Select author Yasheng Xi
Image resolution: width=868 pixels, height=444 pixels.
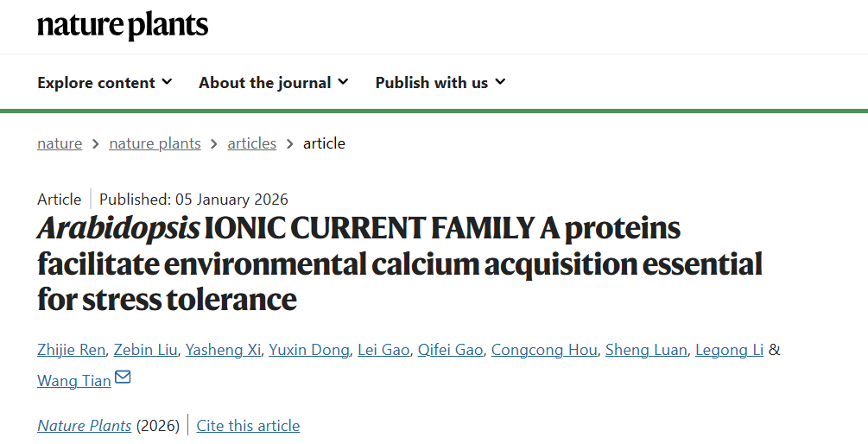click(224, 350)
